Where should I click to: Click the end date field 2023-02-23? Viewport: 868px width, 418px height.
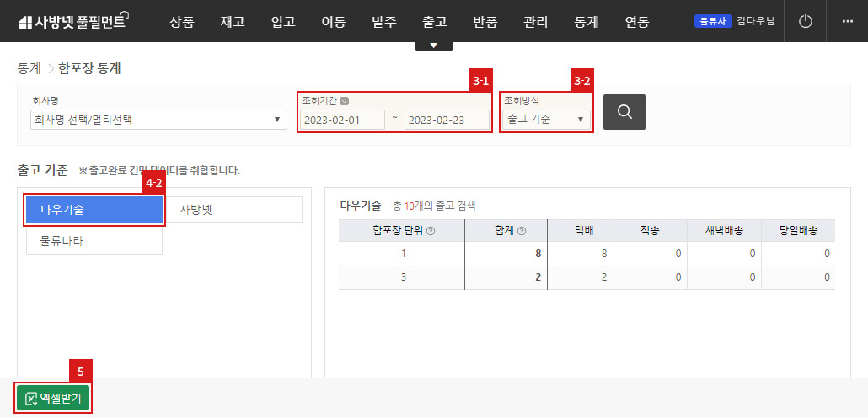(447, 121)
